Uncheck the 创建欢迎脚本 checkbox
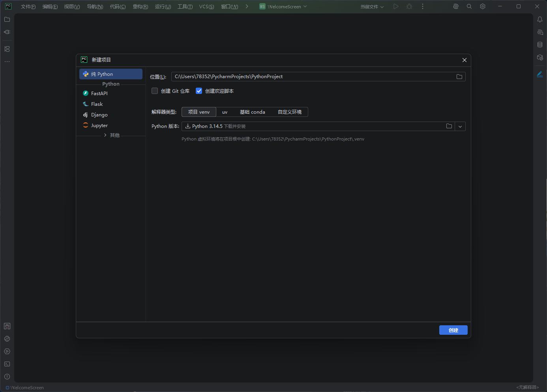 [x=199, y=91]
